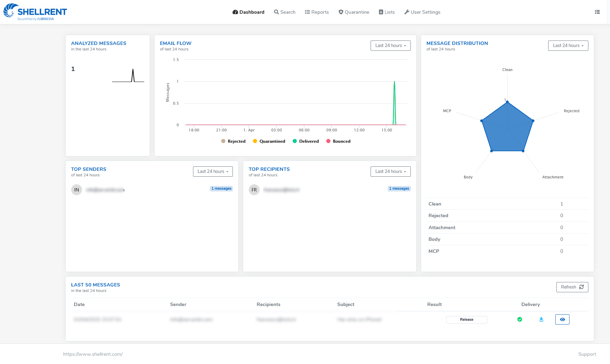The height and width of the screenshot is (364, 610).
Task: Click the Body row in distribution table
Action: pos(507,239)
